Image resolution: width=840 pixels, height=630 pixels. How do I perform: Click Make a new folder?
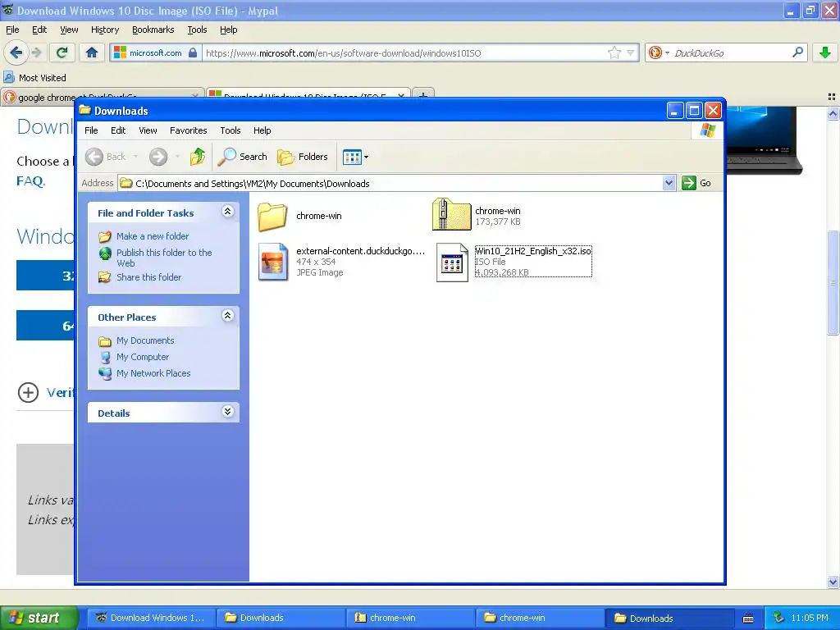[153, 236]
